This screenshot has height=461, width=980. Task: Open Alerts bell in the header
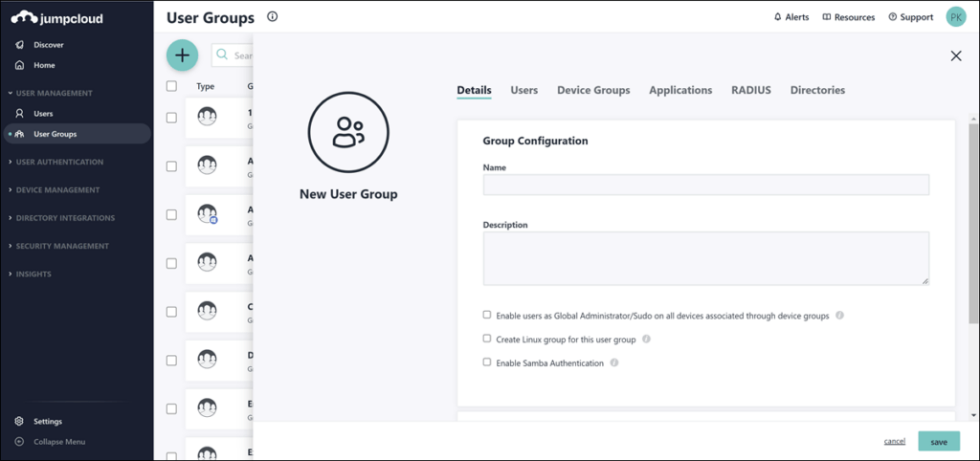(x=791, y=17)
